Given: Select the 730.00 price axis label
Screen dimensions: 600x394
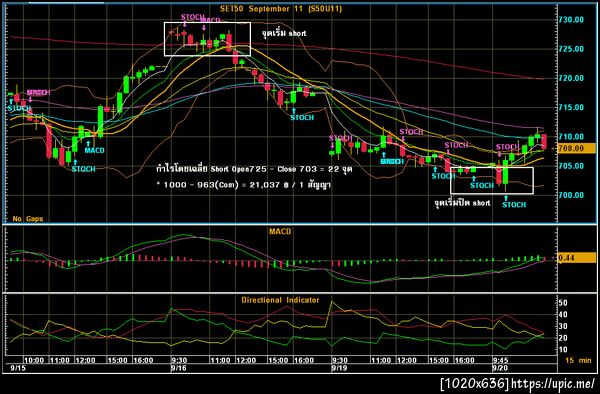Looking at the screenshot, I should coord(571,20).
